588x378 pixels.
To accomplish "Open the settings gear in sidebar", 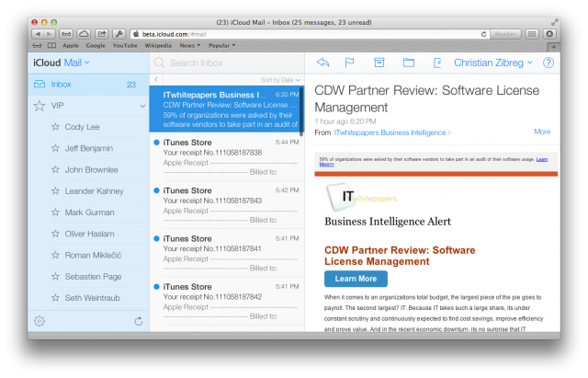I will pyautogui.click(x=40, y=321).
